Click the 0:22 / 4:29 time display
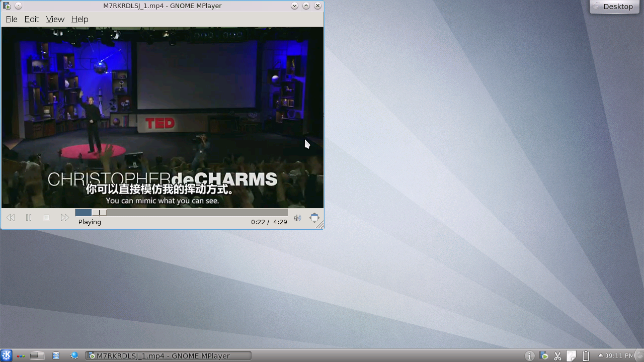 pyautogui.click(x=269, y=222)
